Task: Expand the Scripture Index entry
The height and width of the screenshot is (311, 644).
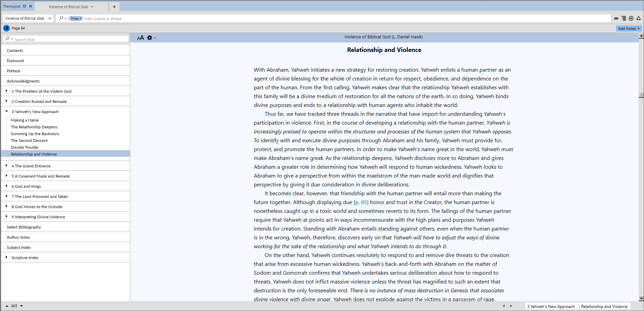Action: pyautogui.click(x=6, y=257)
